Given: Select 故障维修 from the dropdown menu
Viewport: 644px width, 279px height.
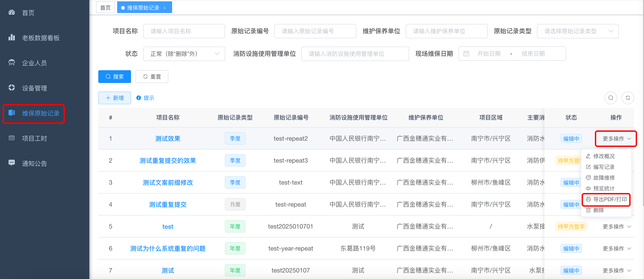Looking at the screenshot, I should tap(607, 178).
